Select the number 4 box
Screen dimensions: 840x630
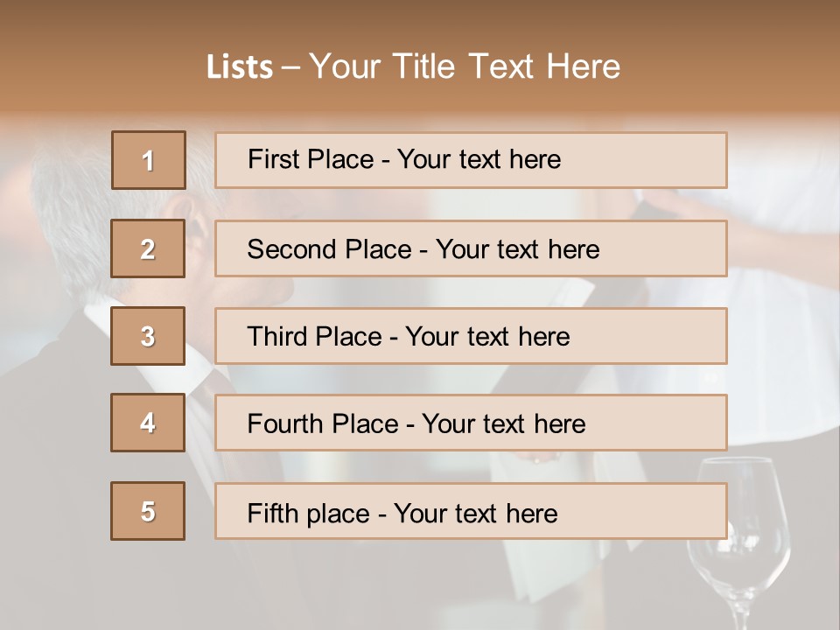148,423
